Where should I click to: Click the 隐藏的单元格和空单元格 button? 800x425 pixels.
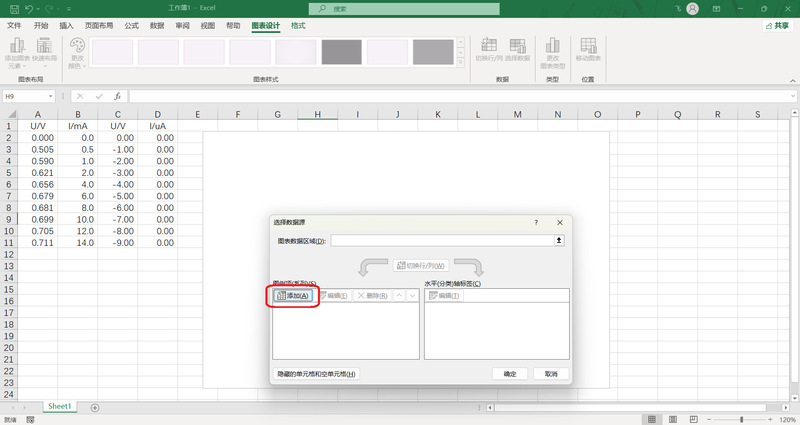pyautogui.click(x=316, y=374)
